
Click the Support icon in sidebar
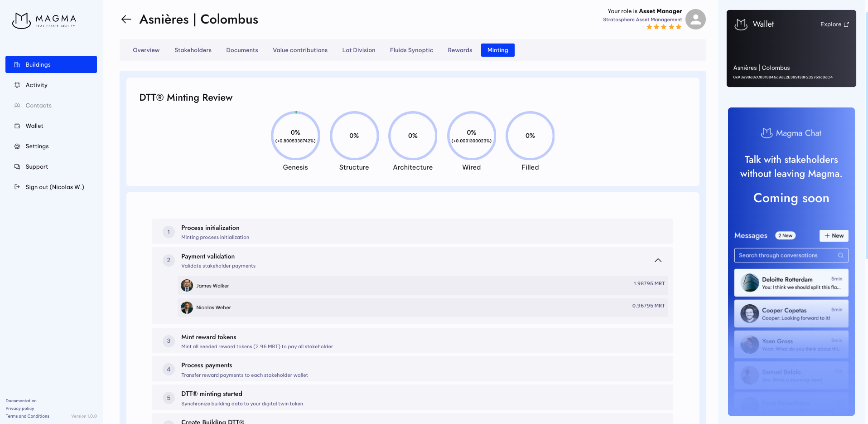pos(17,167)
